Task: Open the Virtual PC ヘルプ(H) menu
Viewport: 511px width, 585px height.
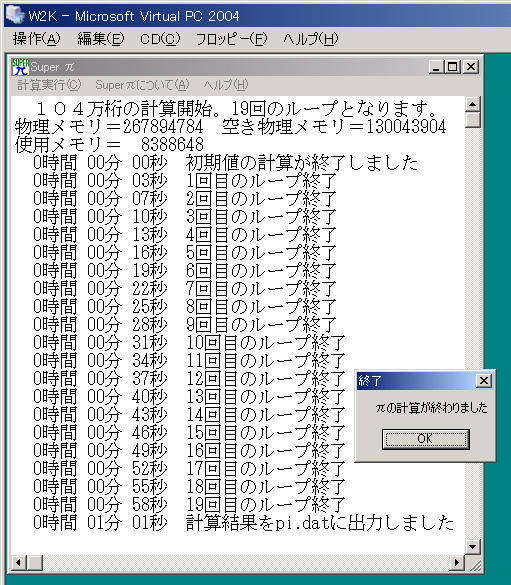Action: click(x=311, y=39)
